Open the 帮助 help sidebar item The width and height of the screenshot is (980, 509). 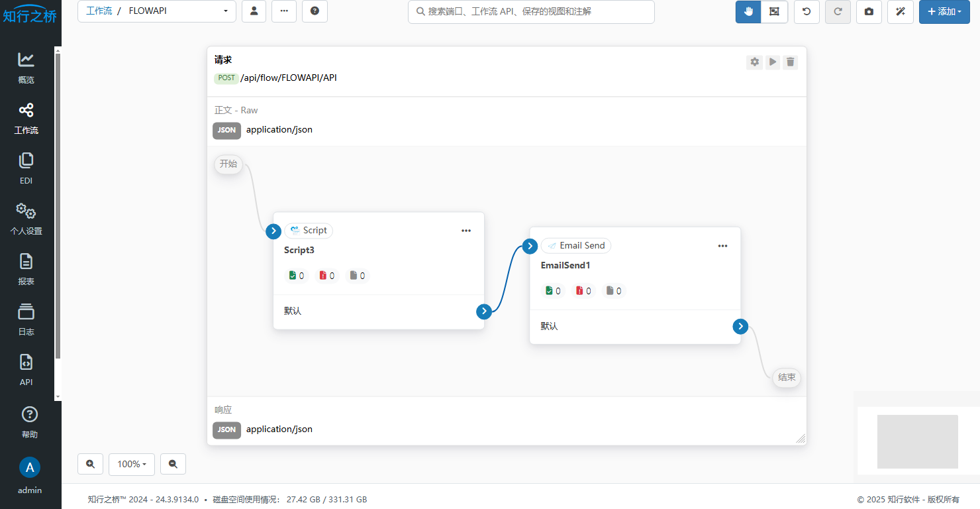[29, 423]
